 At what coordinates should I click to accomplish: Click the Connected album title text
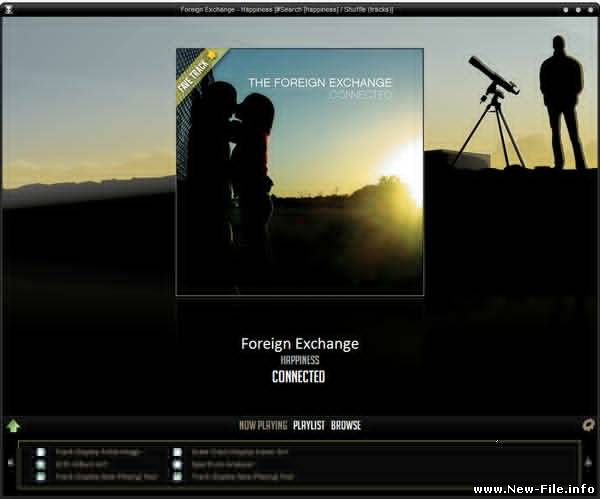(299, 377)
